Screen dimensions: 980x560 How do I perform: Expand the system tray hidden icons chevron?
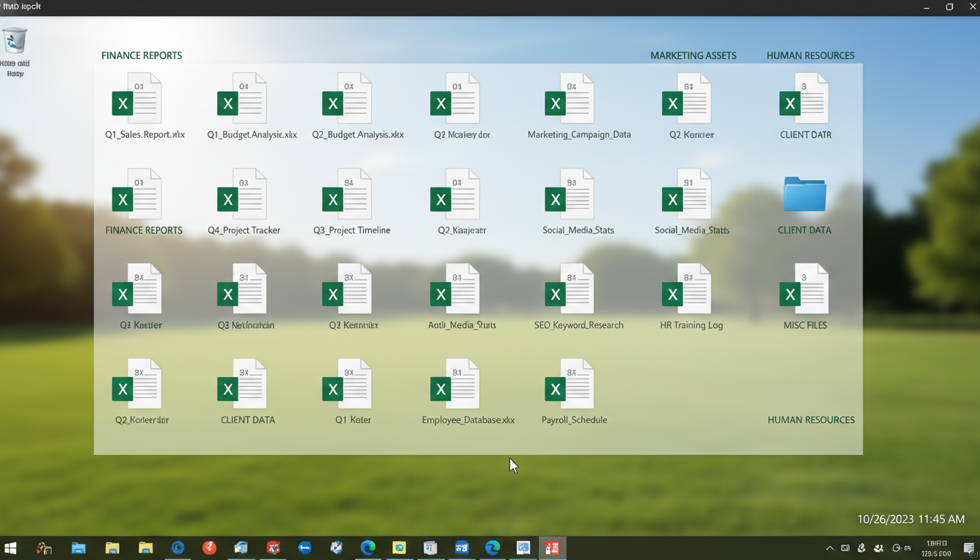pyautogui.click(x=829, y=548)
